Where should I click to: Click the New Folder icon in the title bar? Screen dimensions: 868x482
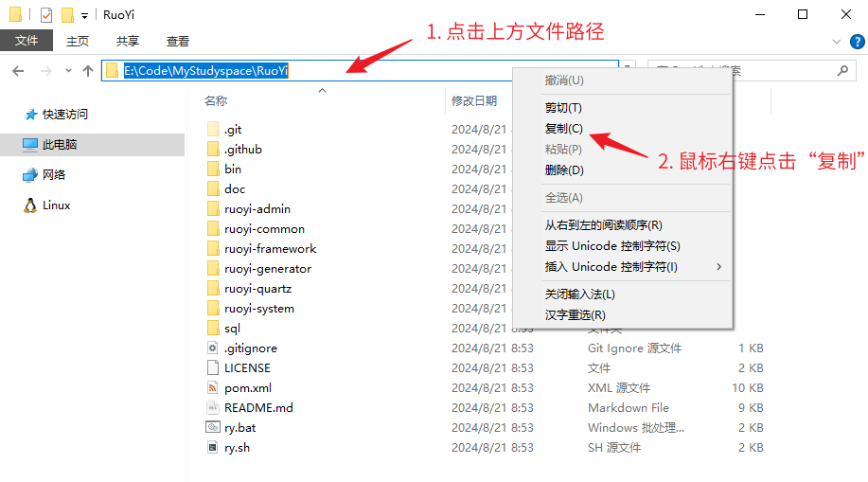click(67, 14)
